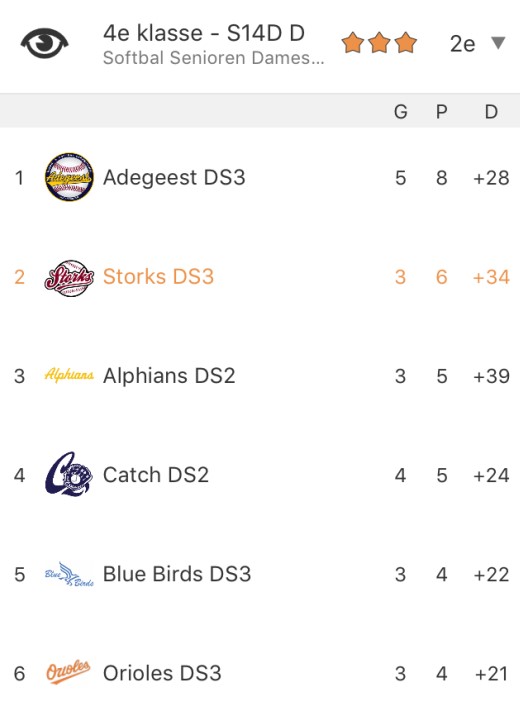Image resolution: width=520 pixels, height=716 pixels.
Task: Click the Catch team logo
Action: [x=69, y=475]
